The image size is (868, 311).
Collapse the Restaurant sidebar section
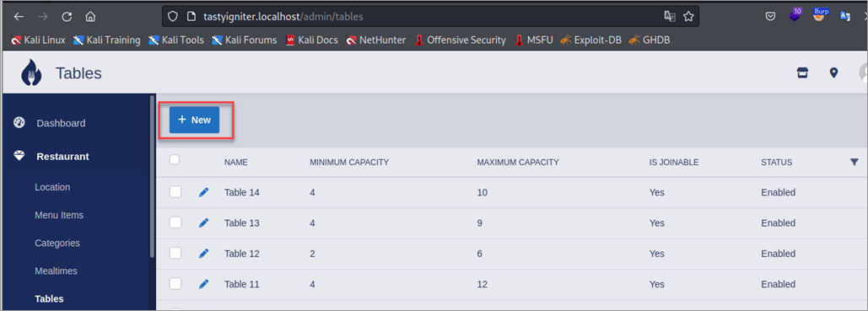(x=62, y=157)
